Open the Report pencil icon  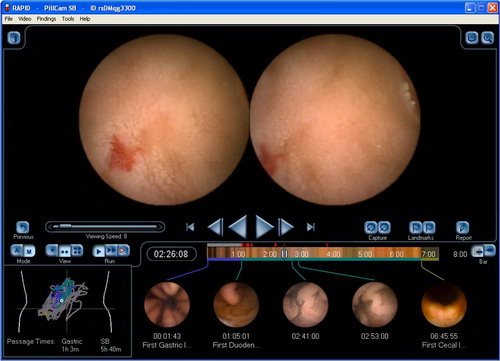point(462,228)
